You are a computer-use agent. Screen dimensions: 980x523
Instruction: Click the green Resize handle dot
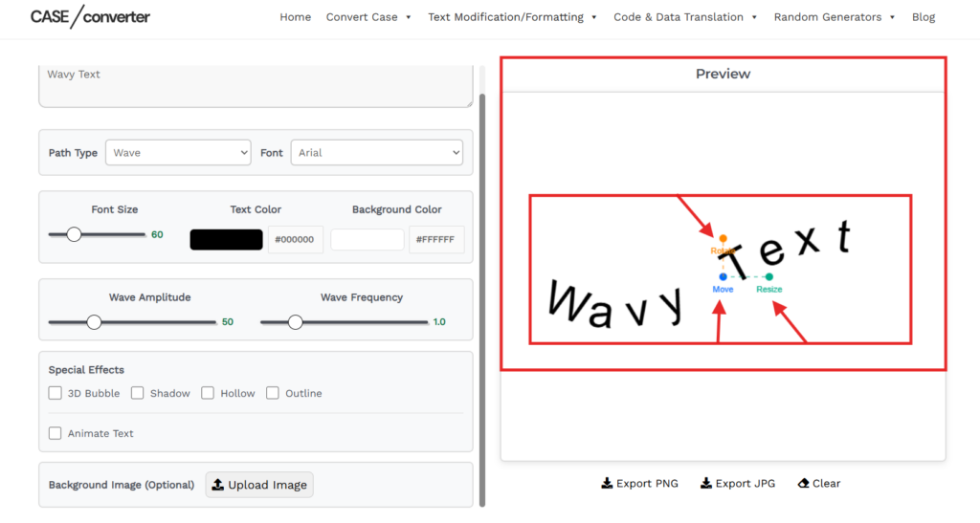coord(769,276)
